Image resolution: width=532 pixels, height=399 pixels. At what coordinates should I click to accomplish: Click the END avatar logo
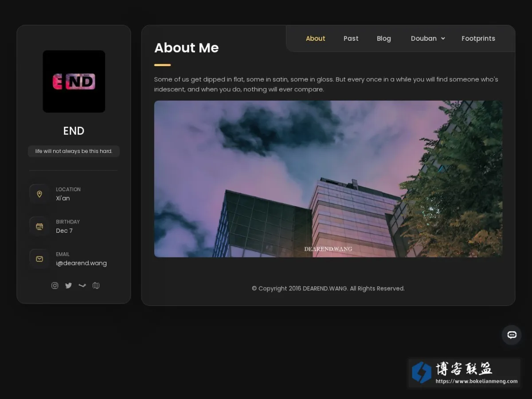pos(74,82)
